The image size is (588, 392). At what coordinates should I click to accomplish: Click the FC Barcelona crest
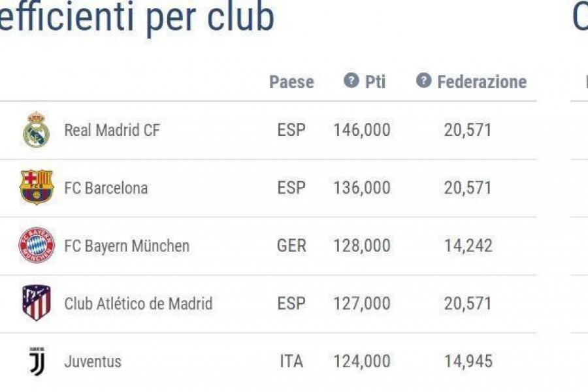[37, 188]
